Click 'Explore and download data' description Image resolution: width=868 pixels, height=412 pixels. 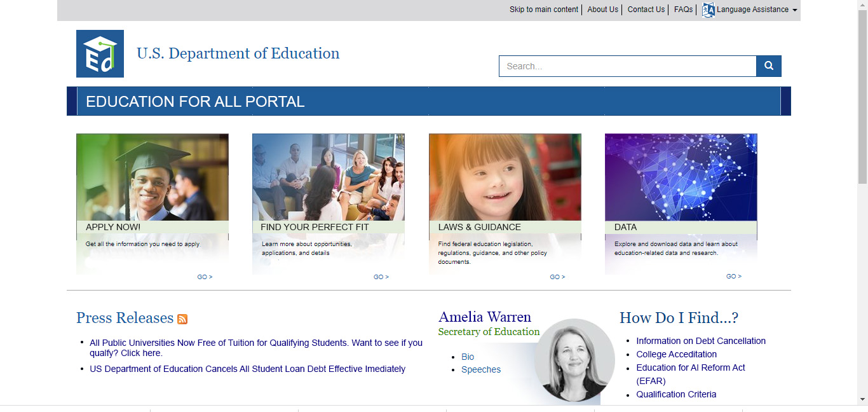point(676,249)
